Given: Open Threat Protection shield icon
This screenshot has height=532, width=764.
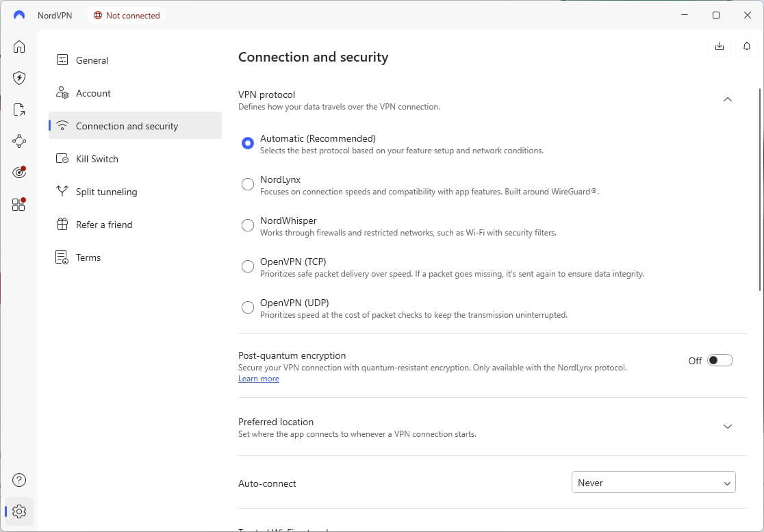Looking at the screenshot, I should 19,78.
